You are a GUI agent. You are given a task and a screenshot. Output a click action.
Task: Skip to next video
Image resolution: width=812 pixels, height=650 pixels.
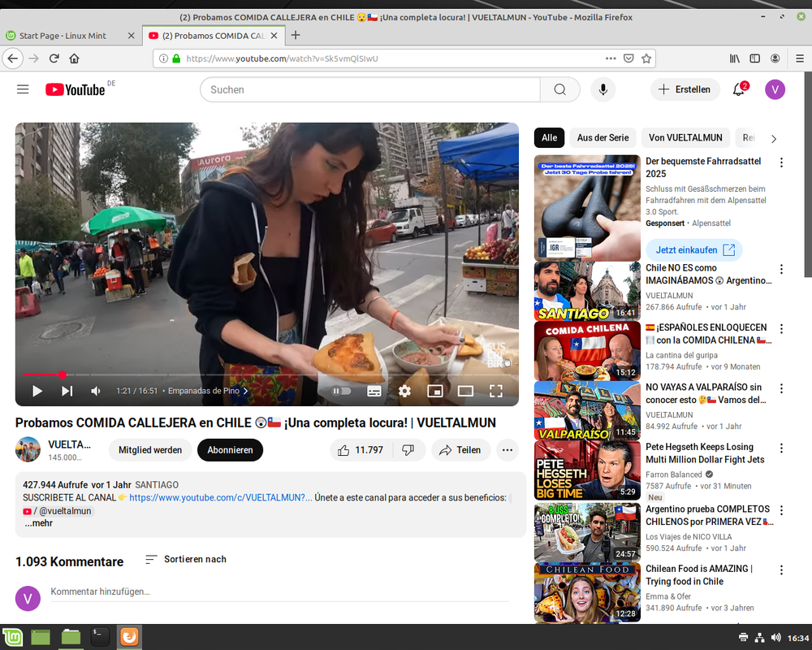coord(67,391)
